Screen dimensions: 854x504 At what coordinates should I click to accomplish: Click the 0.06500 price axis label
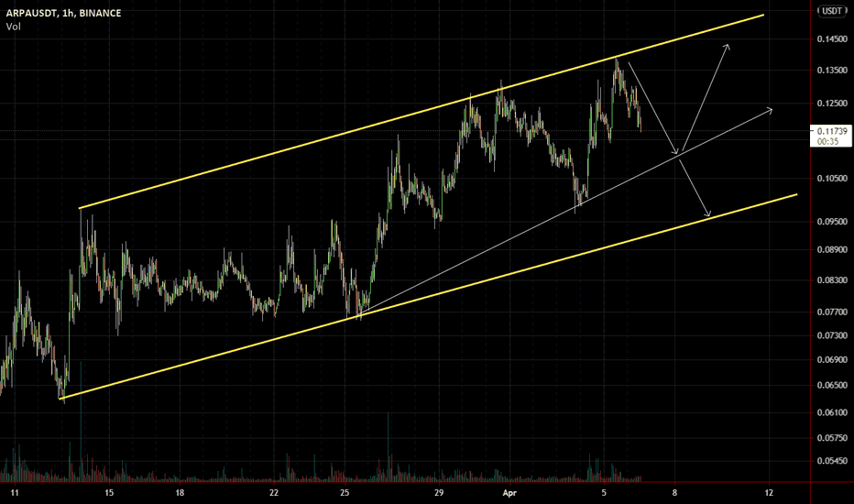pos(832,385)
